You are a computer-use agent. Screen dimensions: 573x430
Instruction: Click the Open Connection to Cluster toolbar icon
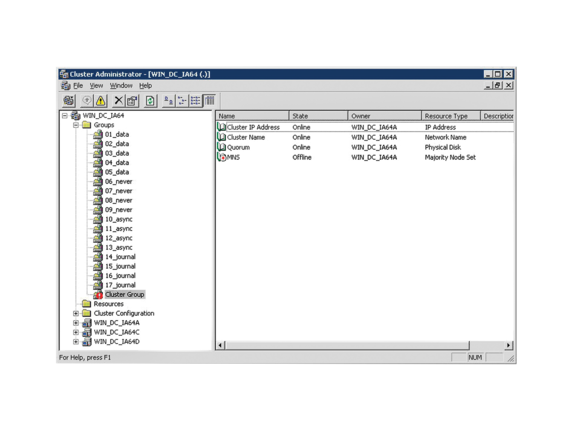point(68,100)
